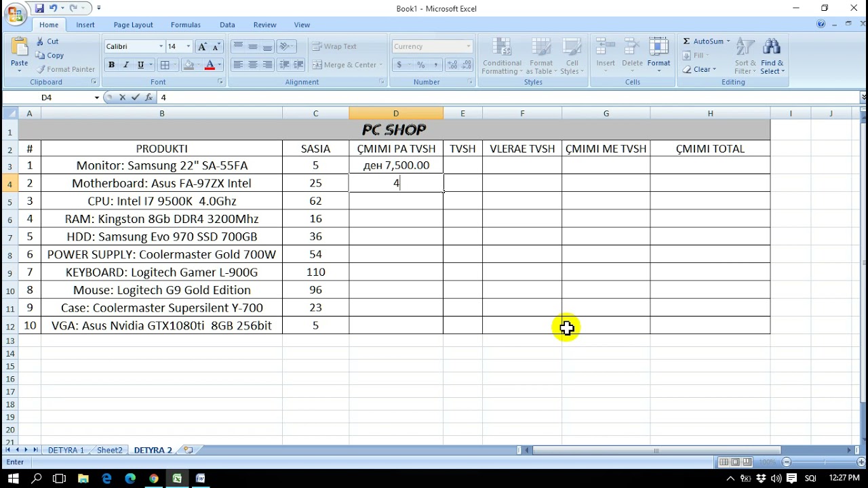
Task: Open the font name dropdown
Action: [x=161, y=47]
